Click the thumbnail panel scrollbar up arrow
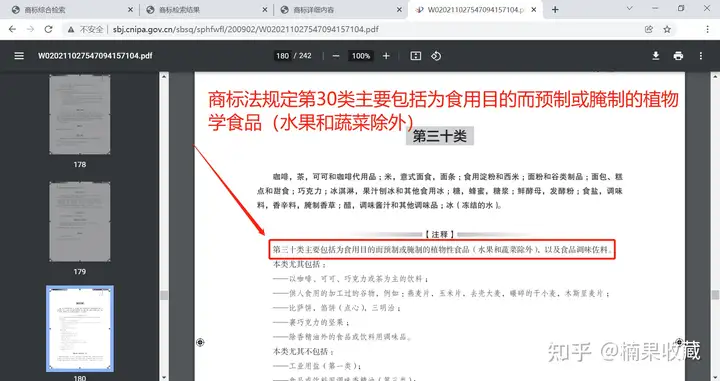Viewport: 720px width, 381px height. point(164,77)
